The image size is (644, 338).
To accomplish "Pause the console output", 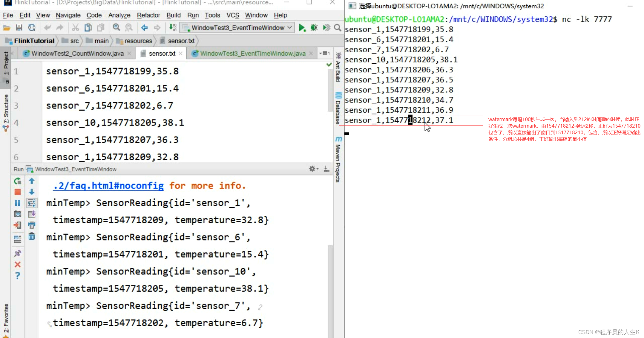I will coord(18,203).
